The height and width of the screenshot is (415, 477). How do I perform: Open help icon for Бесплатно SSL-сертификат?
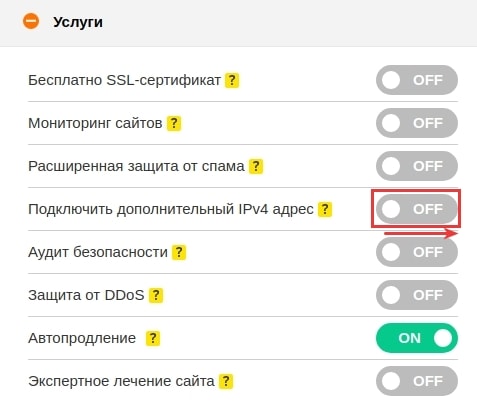pos(232,80)
